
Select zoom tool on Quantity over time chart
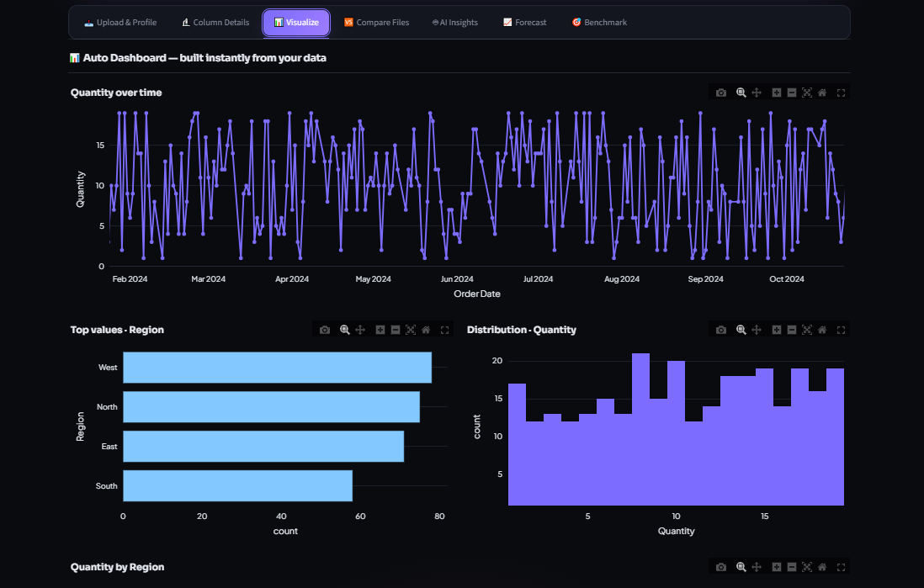tap(741, 93)
